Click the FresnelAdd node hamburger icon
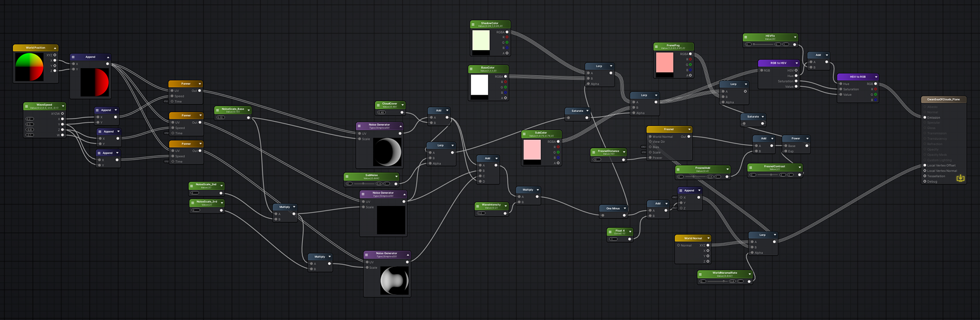 click(x=679, y=169)
